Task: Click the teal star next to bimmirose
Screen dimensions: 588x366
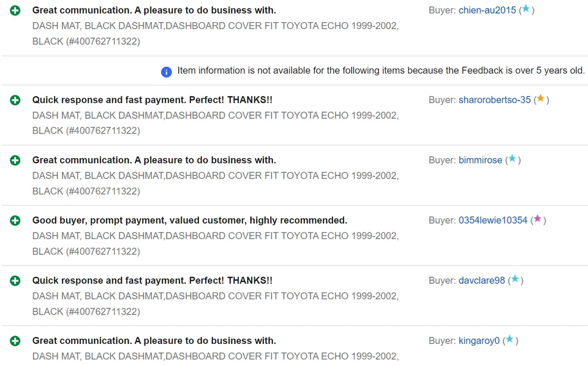Action: 512,159
